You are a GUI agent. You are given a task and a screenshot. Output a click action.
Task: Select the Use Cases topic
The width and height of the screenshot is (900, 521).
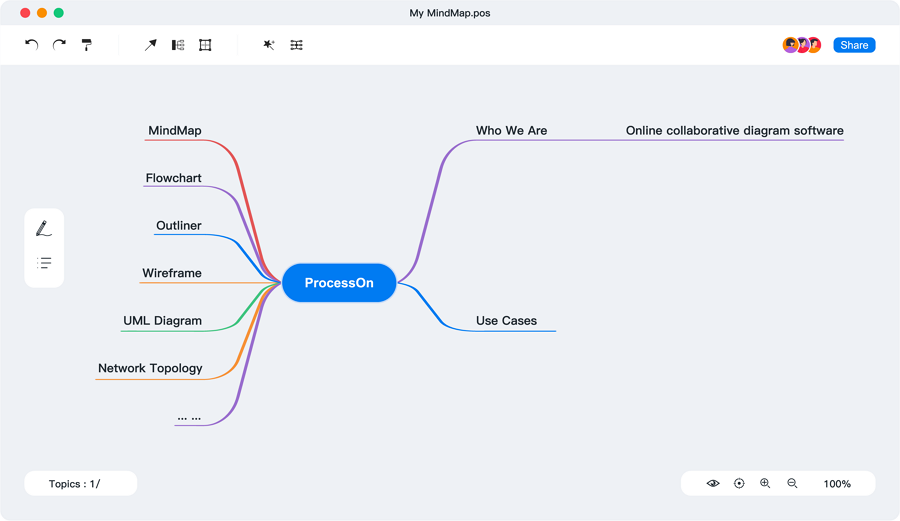click(506, 321)
